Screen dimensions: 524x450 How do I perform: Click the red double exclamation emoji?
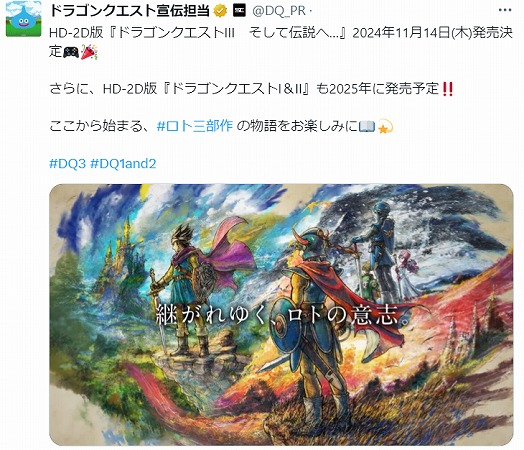(447, 89)
